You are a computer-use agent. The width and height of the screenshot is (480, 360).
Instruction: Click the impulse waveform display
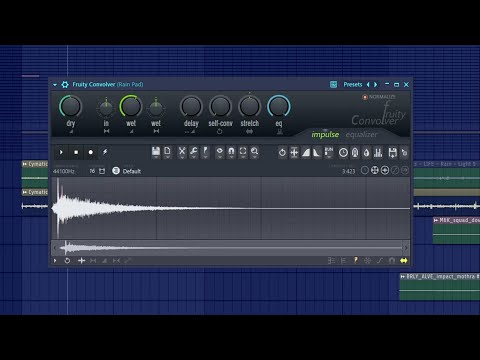click(x=231, y=208)
